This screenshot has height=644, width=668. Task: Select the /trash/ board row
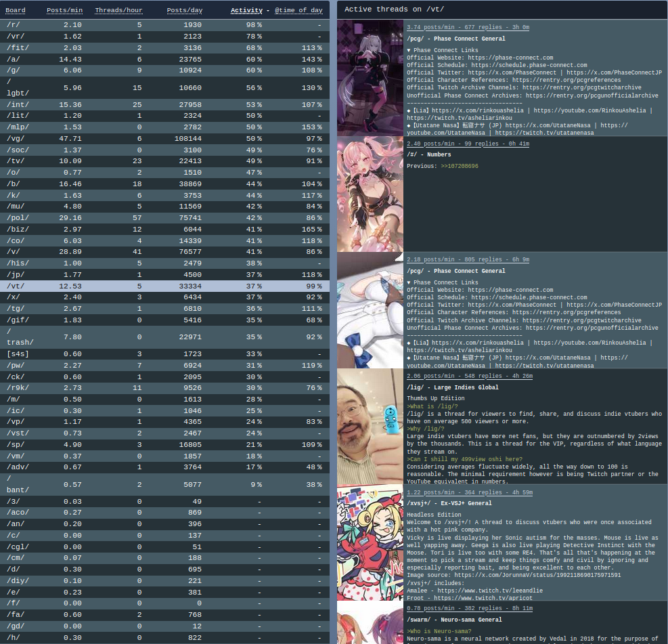[x=164, y=337]
